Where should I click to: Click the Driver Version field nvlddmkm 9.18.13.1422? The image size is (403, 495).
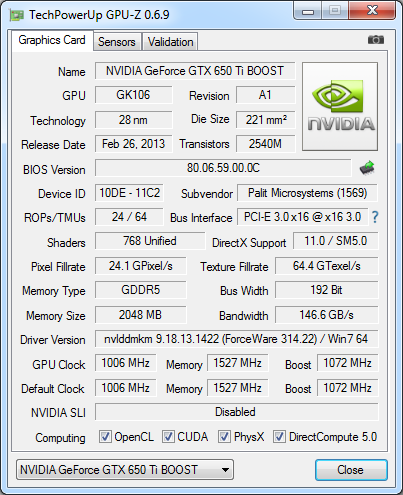click(x=237, y=339)
